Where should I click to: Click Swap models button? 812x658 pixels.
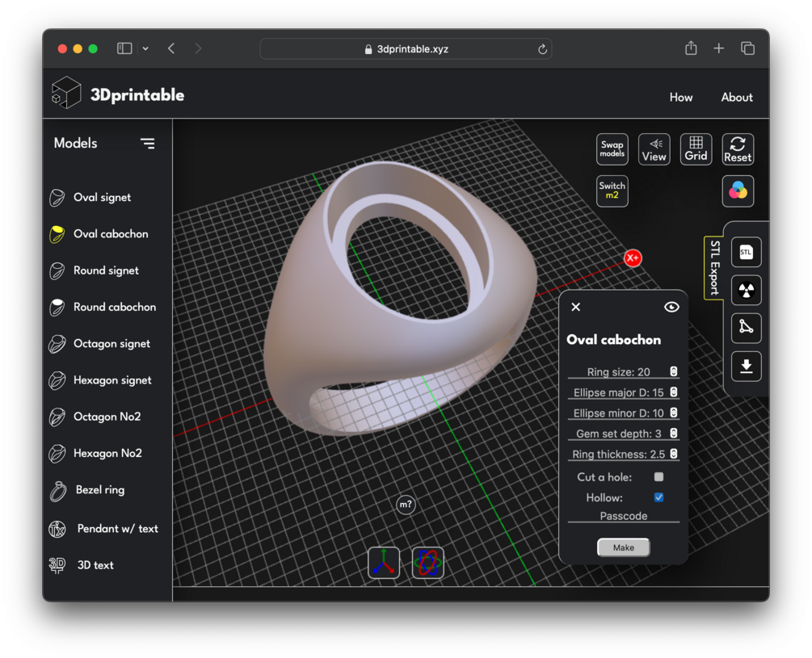(612, 149)
